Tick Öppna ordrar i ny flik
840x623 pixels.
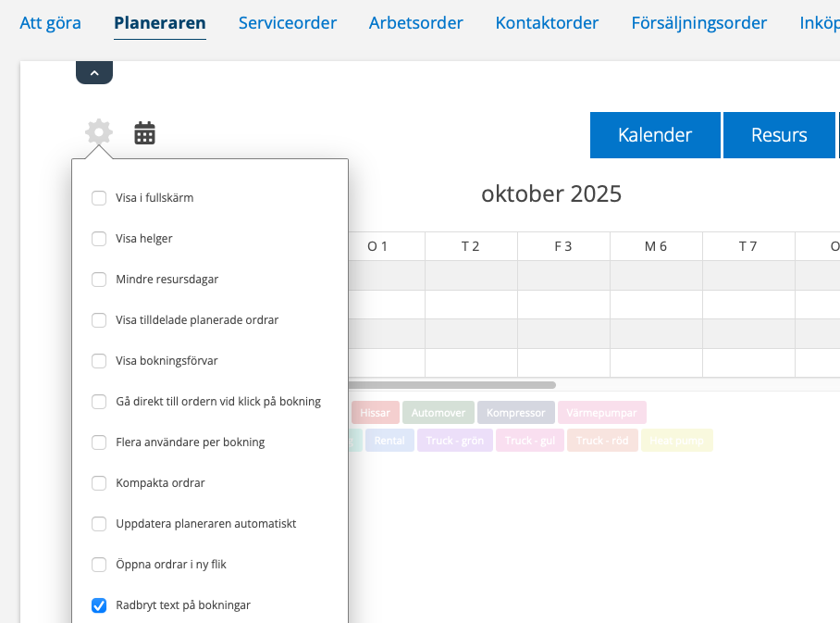99,565
